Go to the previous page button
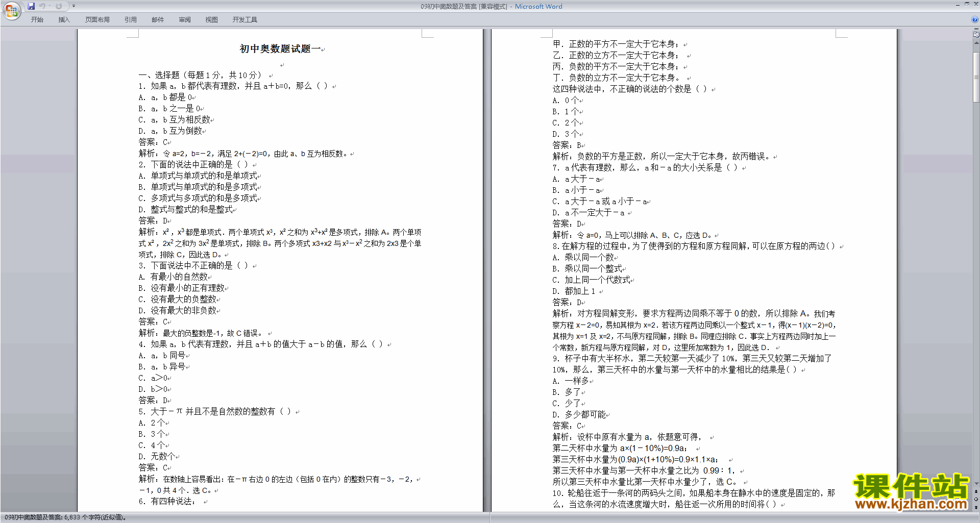 click(976, 491)
